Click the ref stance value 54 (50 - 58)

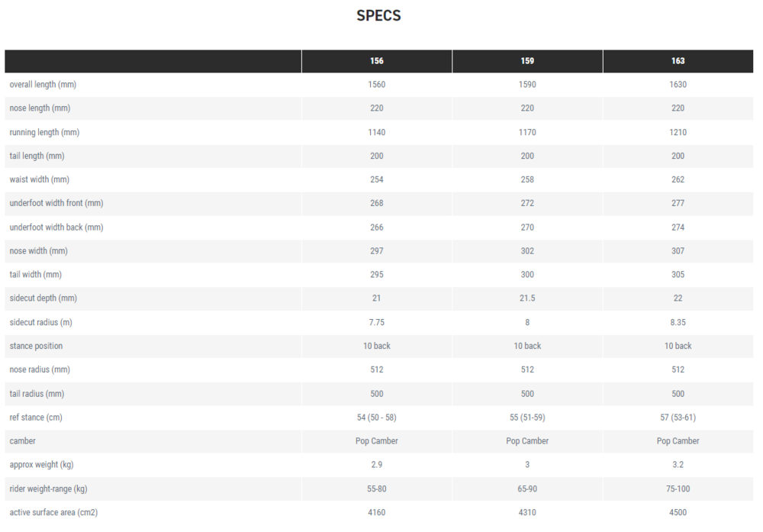(x=377, y=418)
